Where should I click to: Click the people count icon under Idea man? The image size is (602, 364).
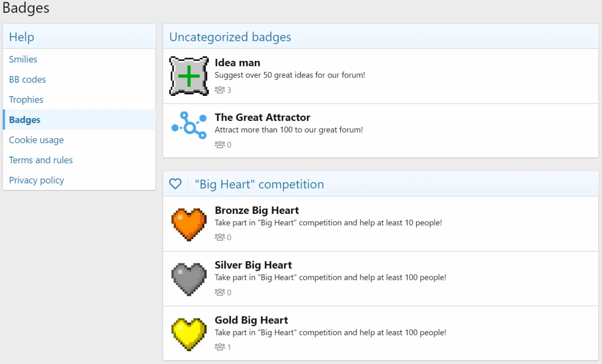coord(220,89)
